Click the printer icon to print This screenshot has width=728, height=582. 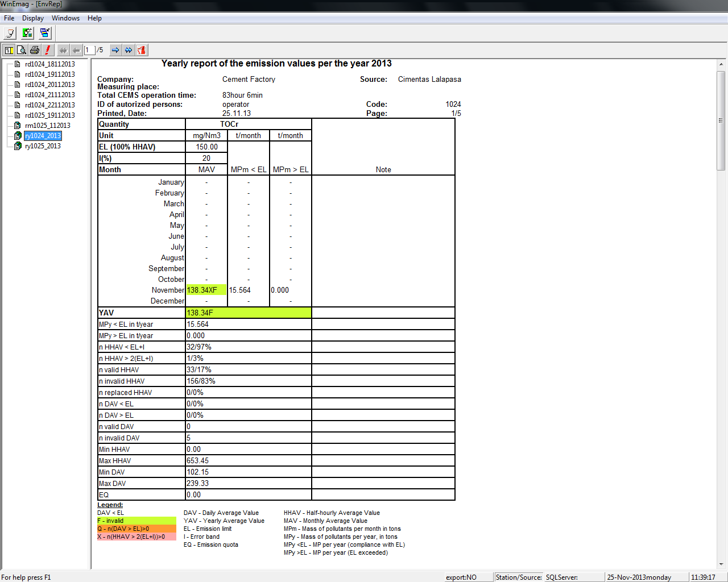(35, 50)
